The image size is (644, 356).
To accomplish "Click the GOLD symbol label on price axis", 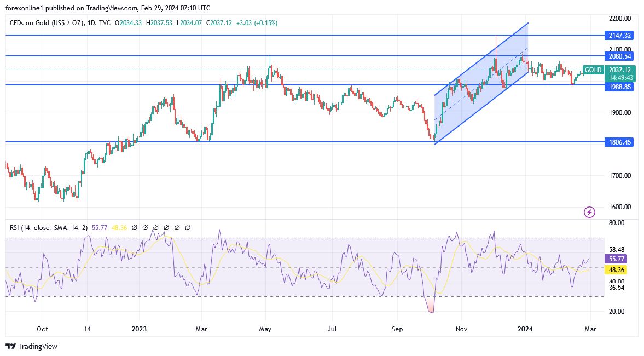I will 593,70.
